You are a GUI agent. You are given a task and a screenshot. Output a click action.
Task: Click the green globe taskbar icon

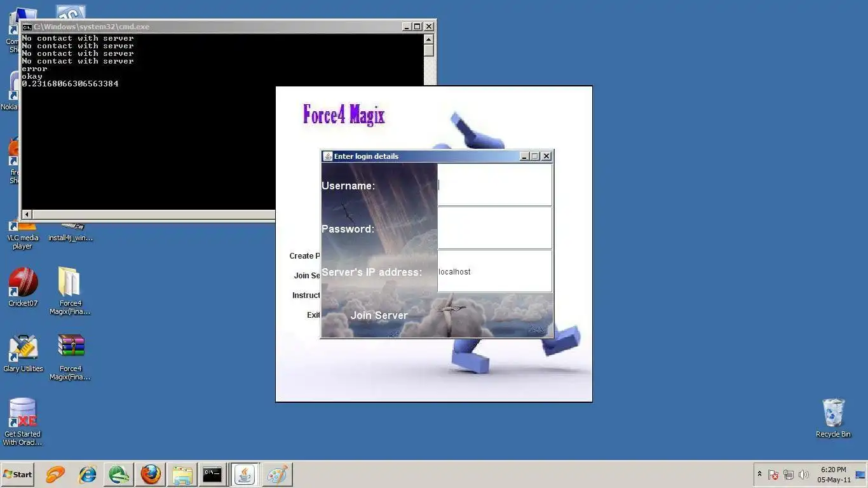[x=119, y=475]
